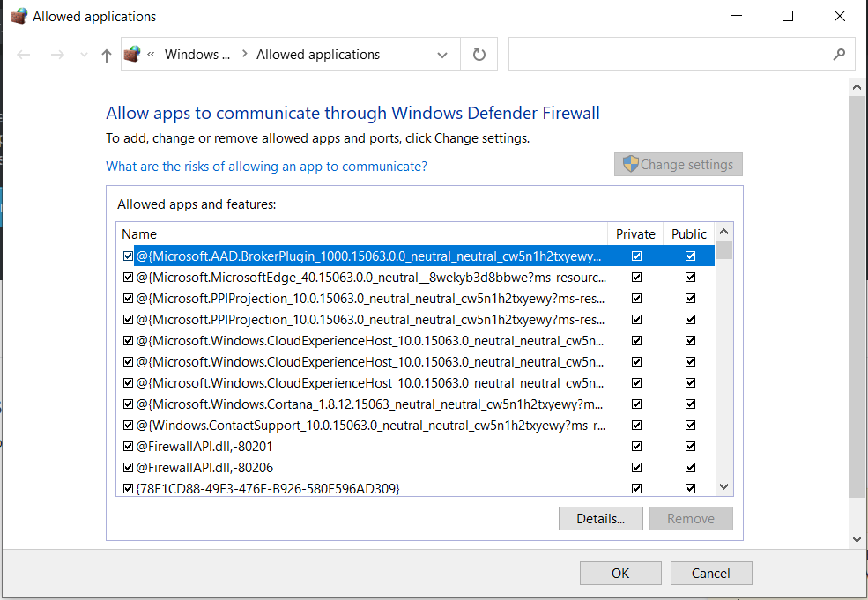This screenshot has height=600, width=868.
Task: Click the search magnifier icon
Action: point(839,55)
